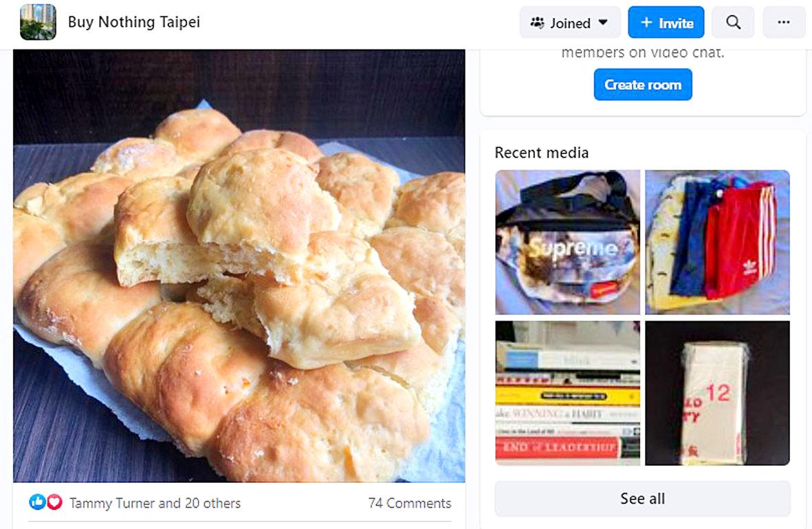
Task: Click the Buy Nothing Taipei group avatar
Action: 38,22
